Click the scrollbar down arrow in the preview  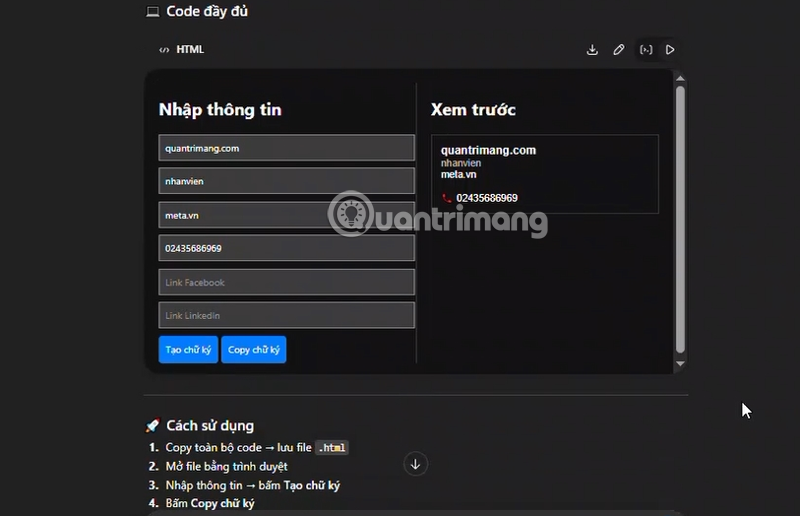tap(680, 363)
